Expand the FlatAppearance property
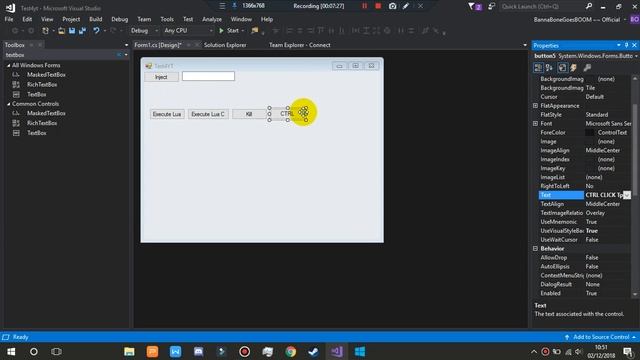 pyautogui.click(x=535, y=106)
